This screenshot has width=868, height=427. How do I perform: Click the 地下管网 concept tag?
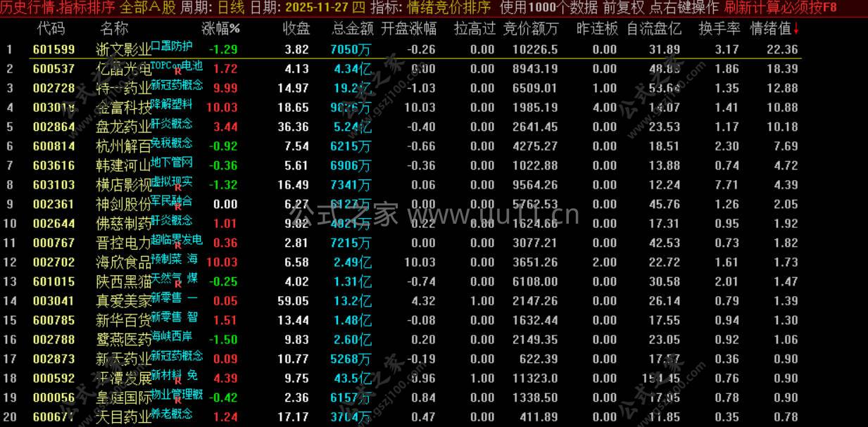[171, 162]
